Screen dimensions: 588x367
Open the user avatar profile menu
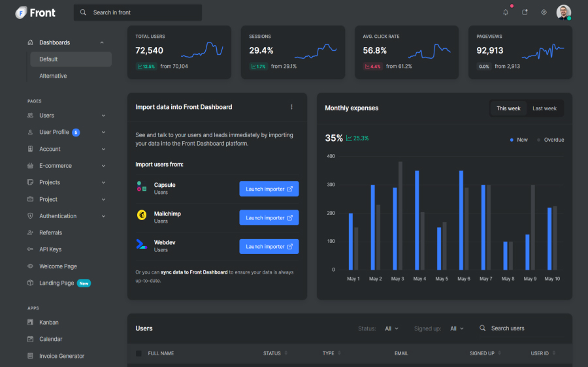563,12
